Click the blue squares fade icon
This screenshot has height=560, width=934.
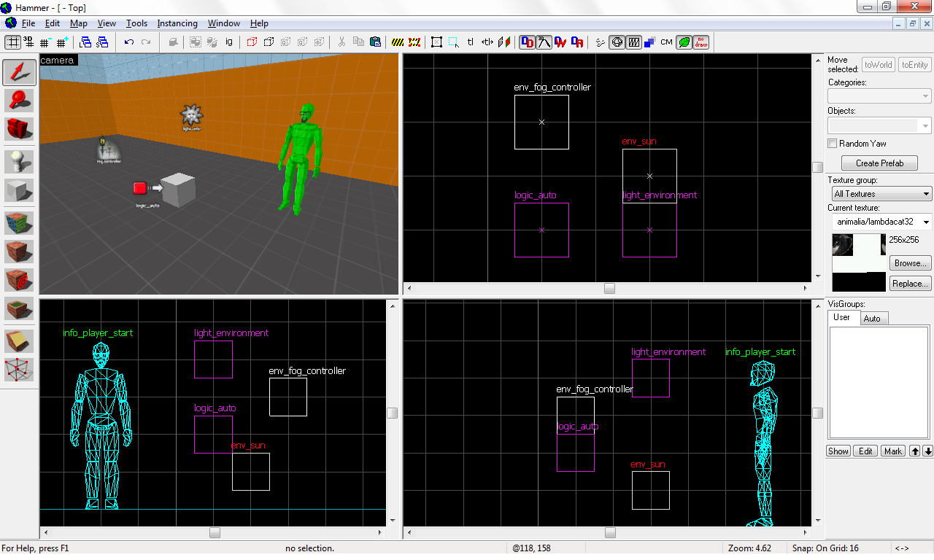[x=649, y=42]
